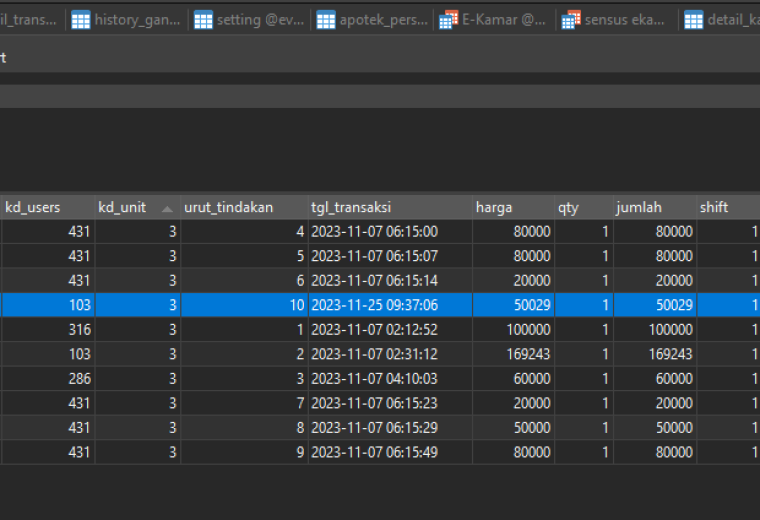Click the setting @ev table tab icon

pyautogui.click(x=203, y=20)
